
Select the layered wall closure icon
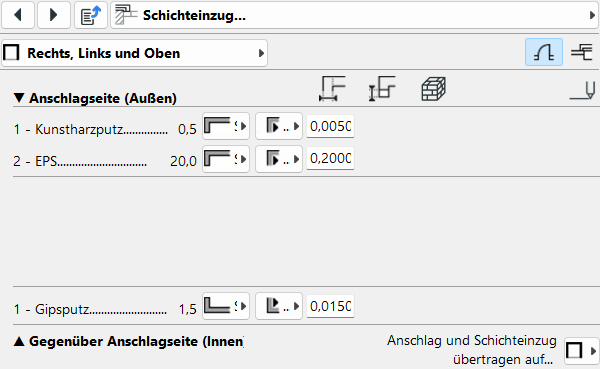(x=582, y=52)
